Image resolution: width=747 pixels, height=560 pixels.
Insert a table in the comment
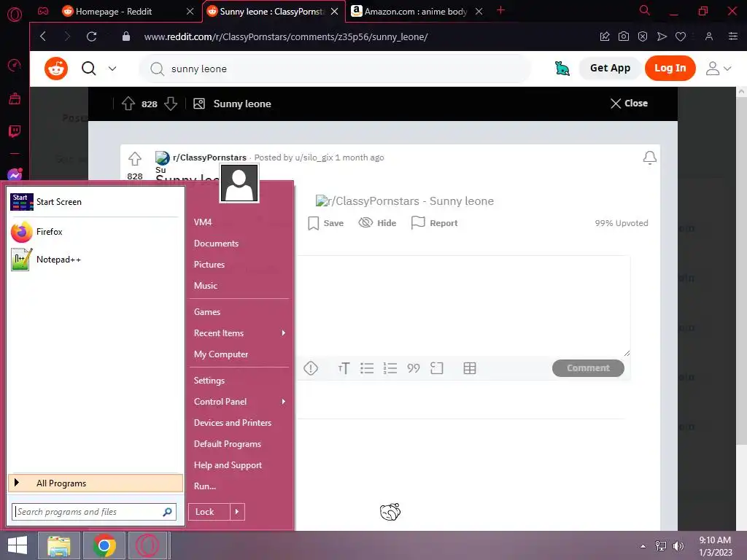click(470, 368)
